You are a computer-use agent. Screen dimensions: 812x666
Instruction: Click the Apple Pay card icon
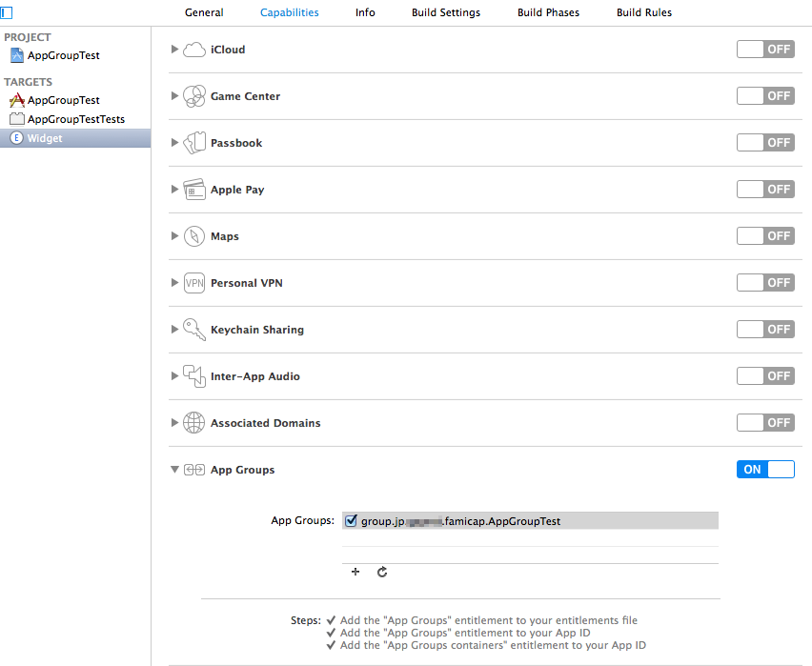[194, 190]
